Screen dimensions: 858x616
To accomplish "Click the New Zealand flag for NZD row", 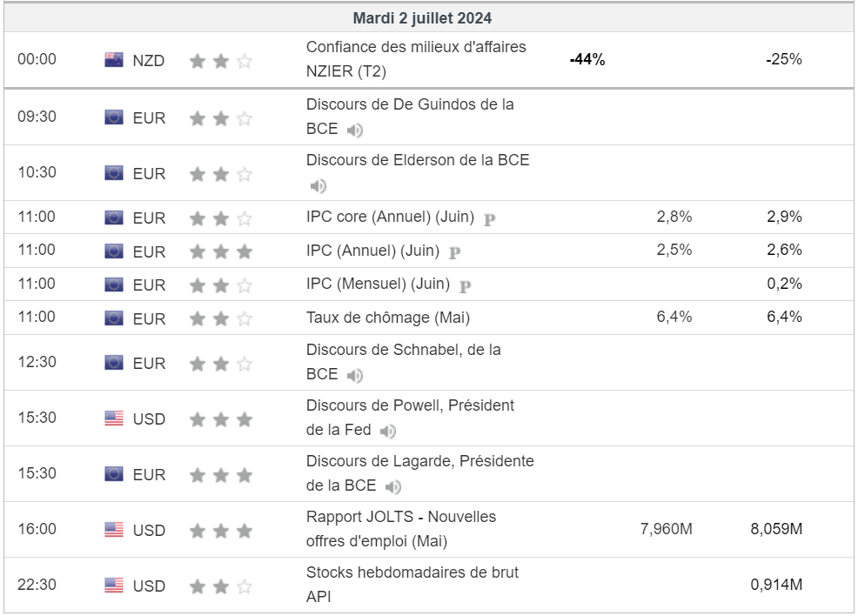I will click(114, 60).
